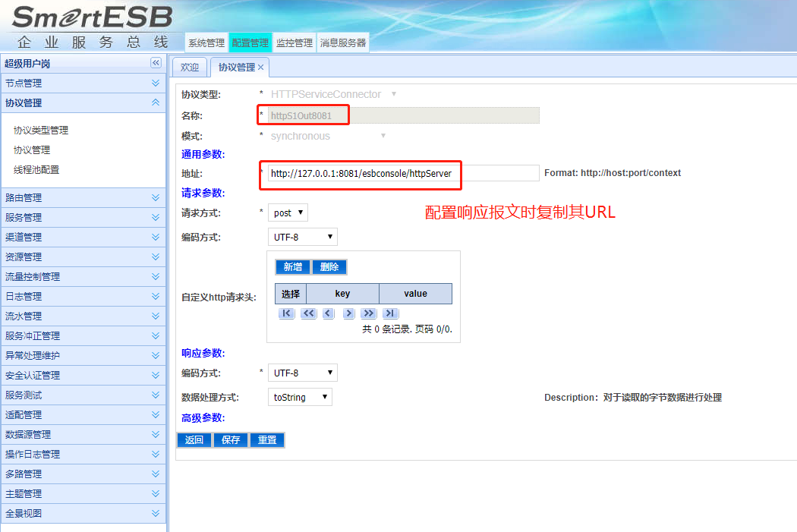
Task: Click the 保存 button
Action: pyautogui.click(x=231, y=440)
